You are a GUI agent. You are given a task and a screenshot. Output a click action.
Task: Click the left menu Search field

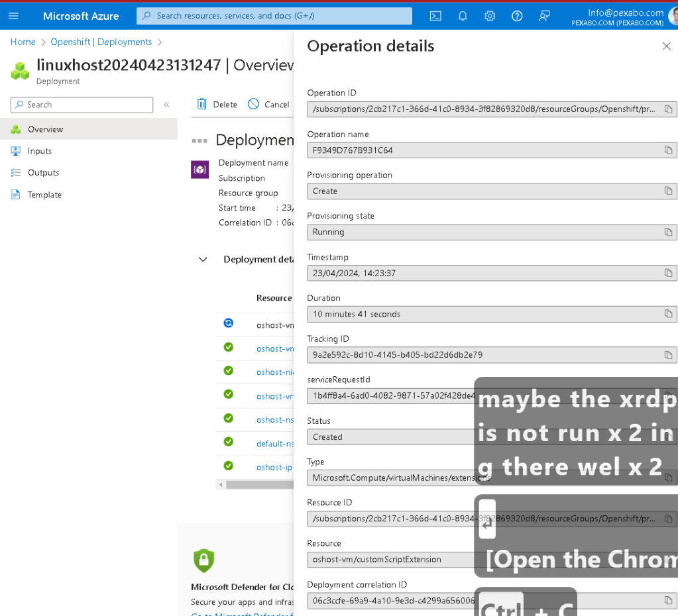[x=82, y=105]
